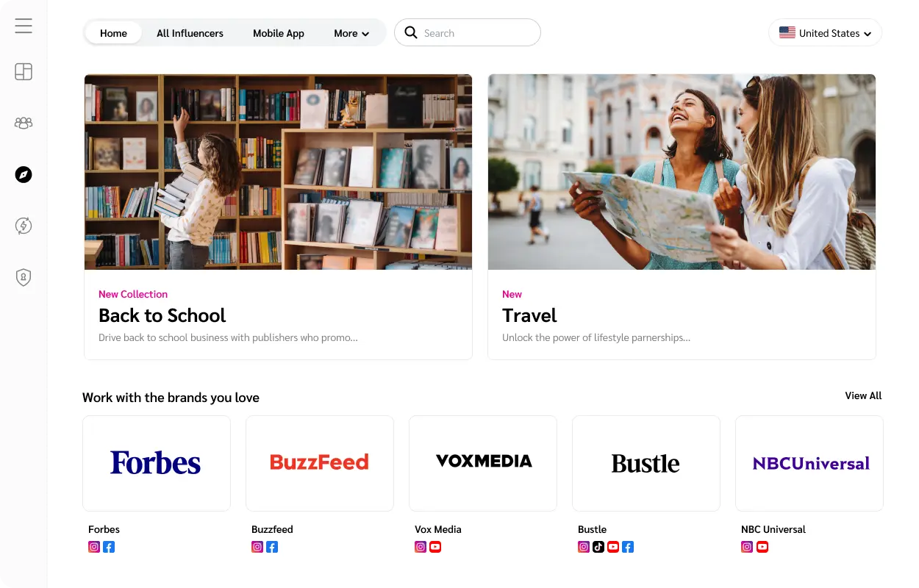Open the Travel collection card
Screen dimensions: 919x588
coord(682,217)
